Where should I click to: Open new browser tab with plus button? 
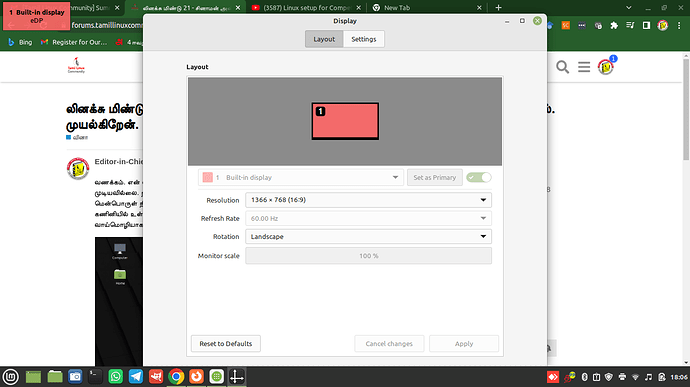(x=498, y=7)
